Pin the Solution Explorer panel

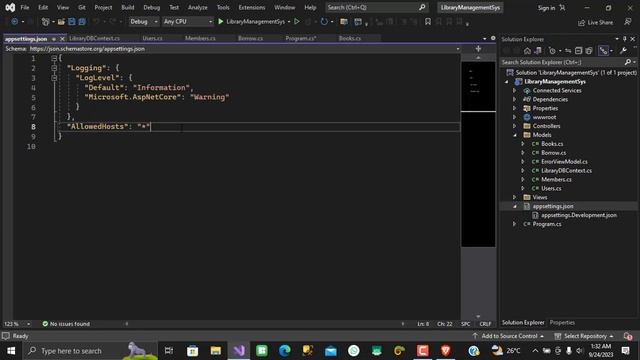click(624, 39)
